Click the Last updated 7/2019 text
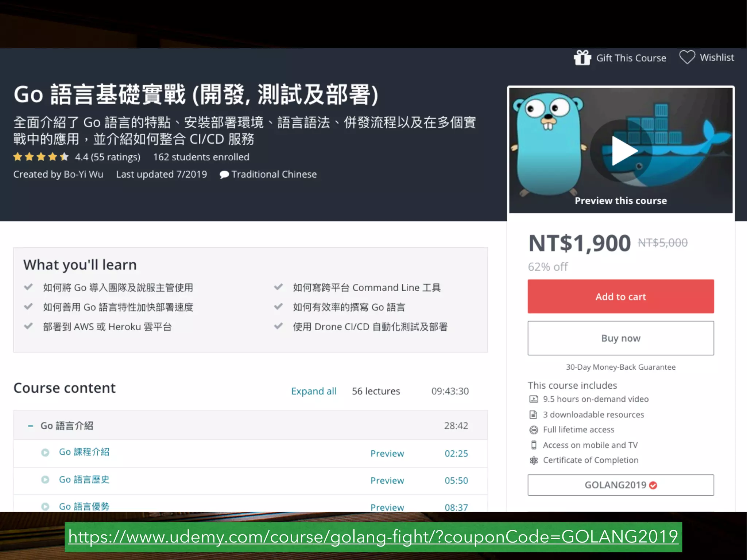Viewport: 747px width, 560px height. [x=162, y=174]
